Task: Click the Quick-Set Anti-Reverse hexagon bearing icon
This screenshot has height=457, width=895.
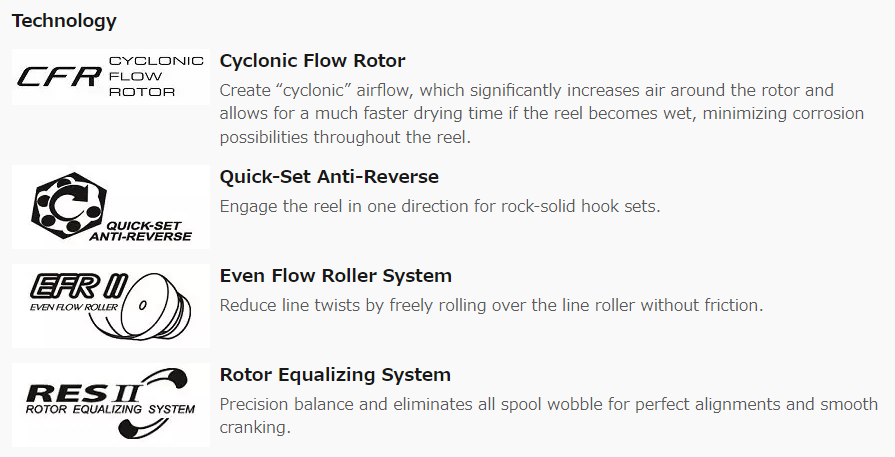Action: click(70, 203)
